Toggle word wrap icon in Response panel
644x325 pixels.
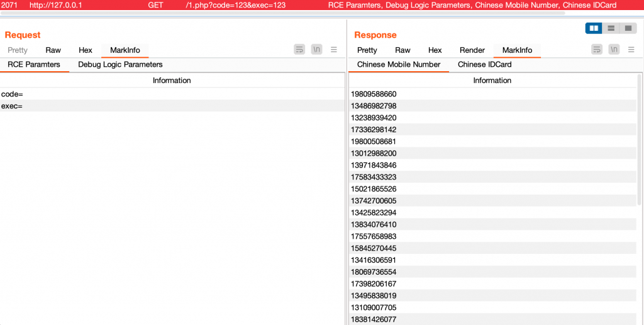click(597, 50)
